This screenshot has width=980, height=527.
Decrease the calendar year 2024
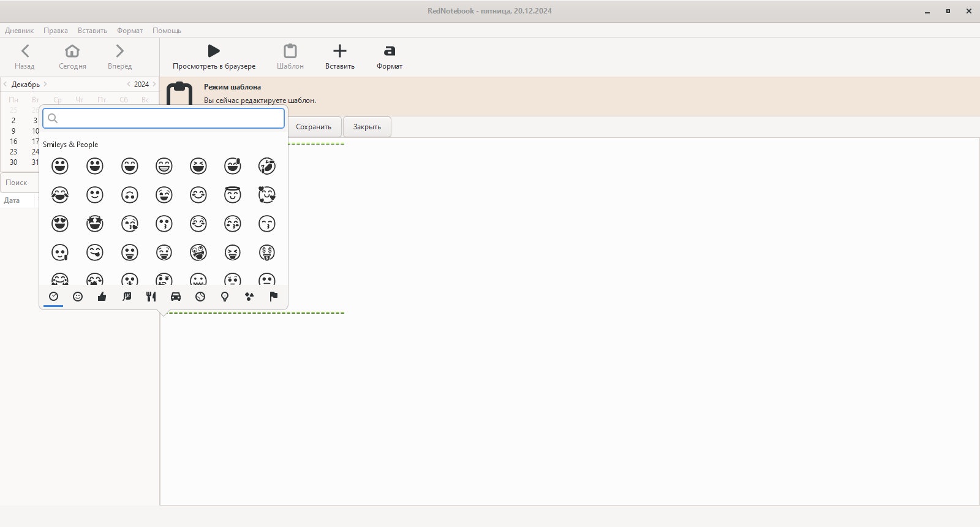click(x=129, y=85)
